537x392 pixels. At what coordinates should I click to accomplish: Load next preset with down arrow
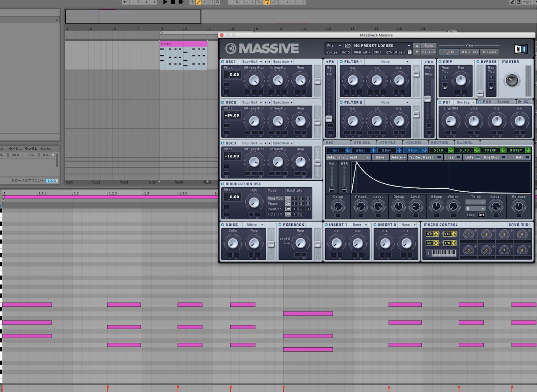417,52
